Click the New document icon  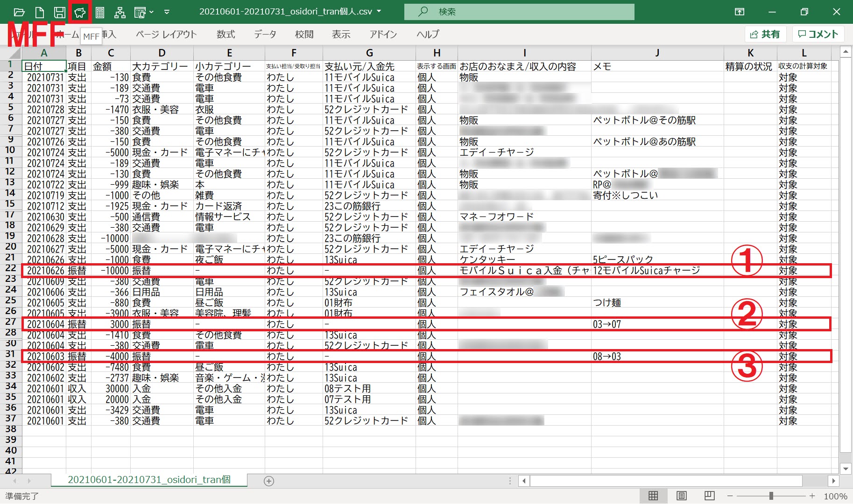point(40,12)
